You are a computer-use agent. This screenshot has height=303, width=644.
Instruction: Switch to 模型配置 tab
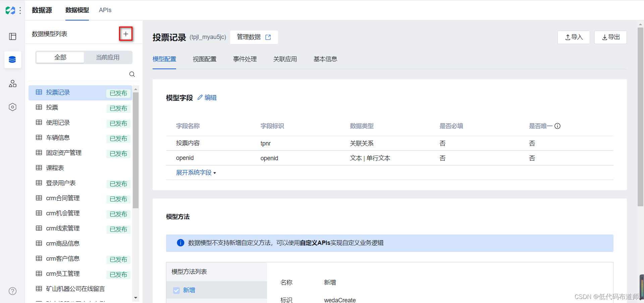point(164,59)
